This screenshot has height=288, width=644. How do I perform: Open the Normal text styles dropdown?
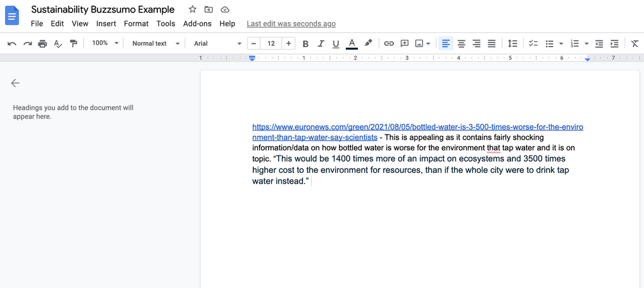point(156,43)
